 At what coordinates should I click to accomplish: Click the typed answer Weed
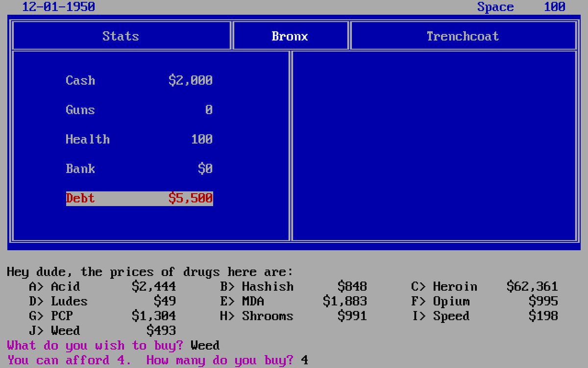(205, 345)
